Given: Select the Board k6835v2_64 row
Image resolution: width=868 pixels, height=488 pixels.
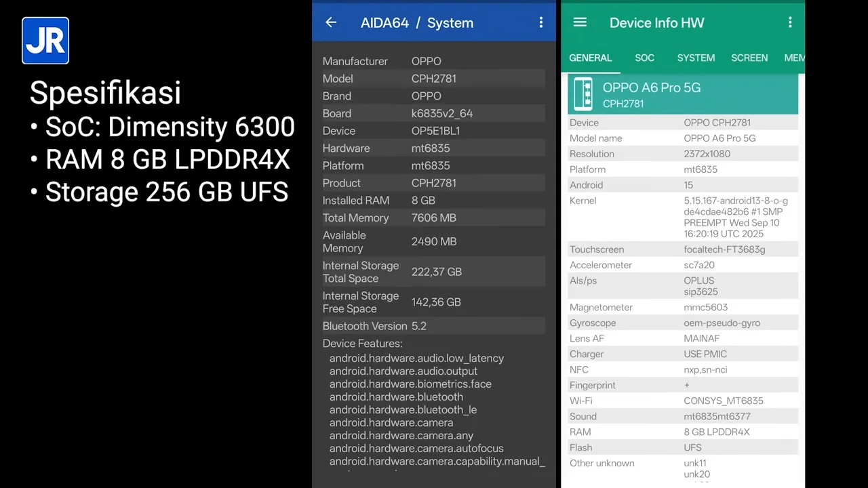Looking at the screenshot, I should pyautogui.click(x=433, y=113).
